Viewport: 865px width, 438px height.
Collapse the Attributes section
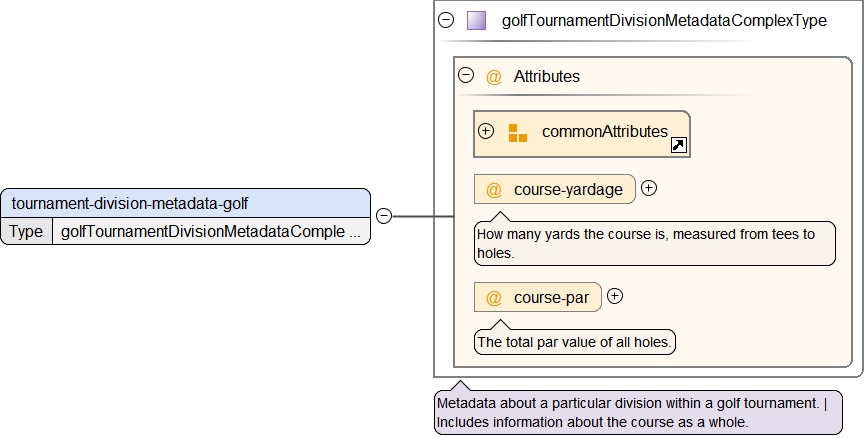[465, 76]
